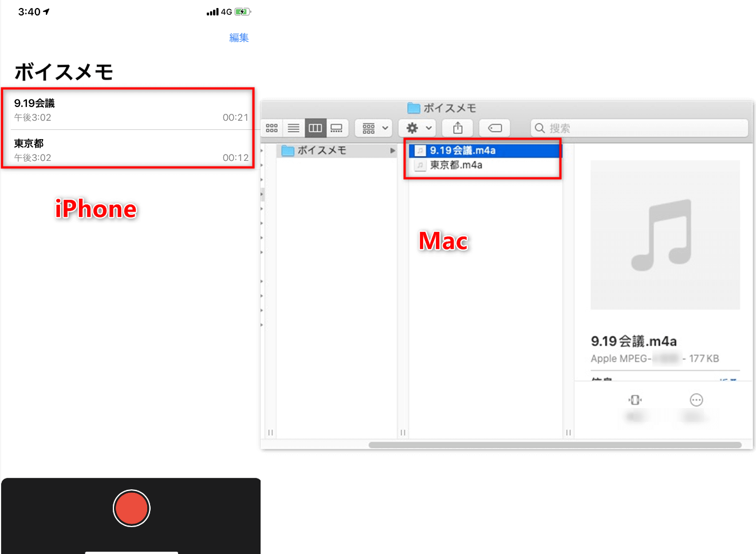The height and width of the screenshot is (554, 756).
Task: Click the 9.19会議.m4a preview file name
Action: point(634,341)
